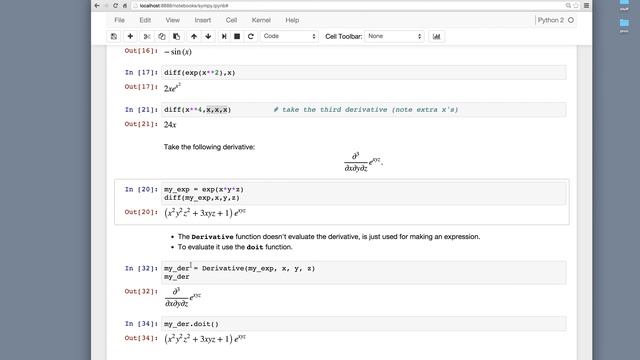Viewport: 640px width, 360px height.
Task: Copy selected cell icon
Action: (162, 36)
